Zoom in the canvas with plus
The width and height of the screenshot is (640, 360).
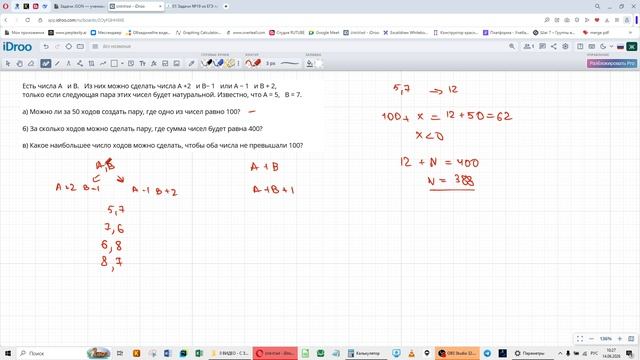[x=620, y=339]
